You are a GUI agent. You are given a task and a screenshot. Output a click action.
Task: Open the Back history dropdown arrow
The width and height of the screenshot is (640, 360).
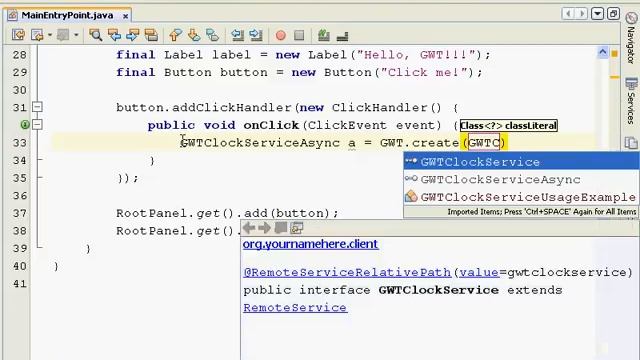50,36
